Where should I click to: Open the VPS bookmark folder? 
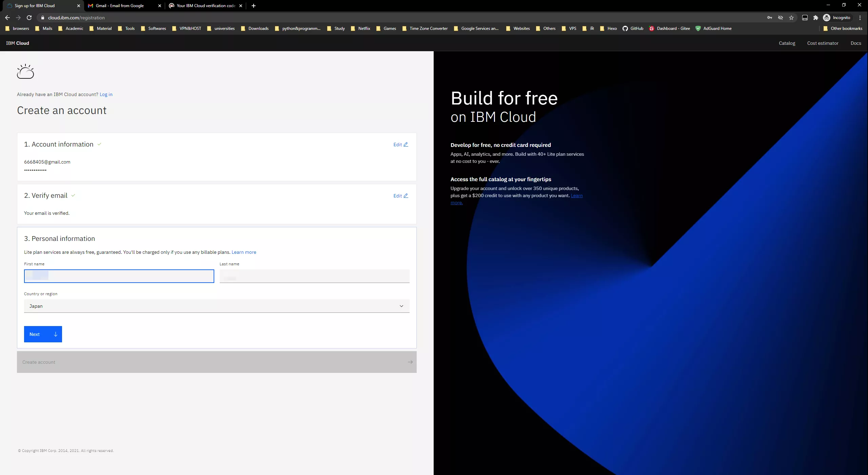point(569,28)
